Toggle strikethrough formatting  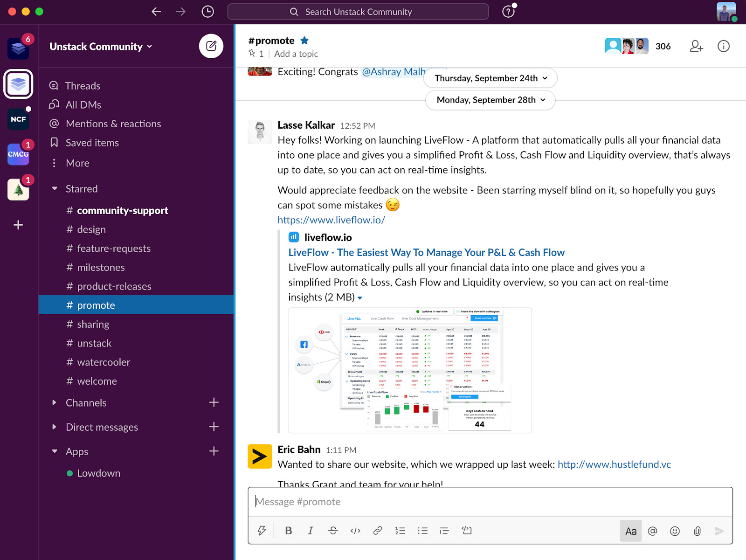tap(333, 531)
